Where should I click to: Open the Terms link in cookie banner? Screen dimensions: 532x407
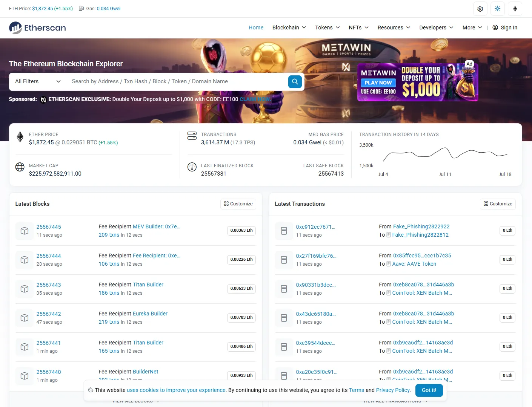click(357, 390)
